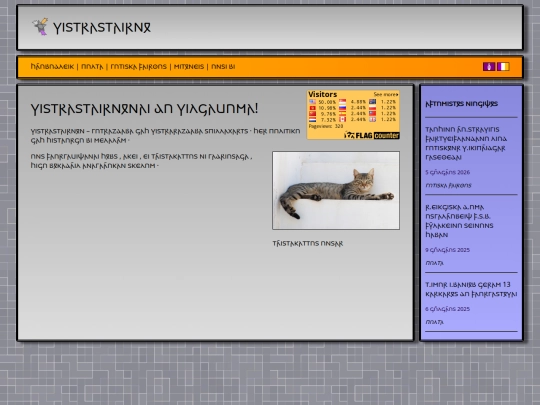This screenshot has height=405, width=540.
Task: Click the 'Visitors' heading of the flag counter
Action: click(322, 94)
